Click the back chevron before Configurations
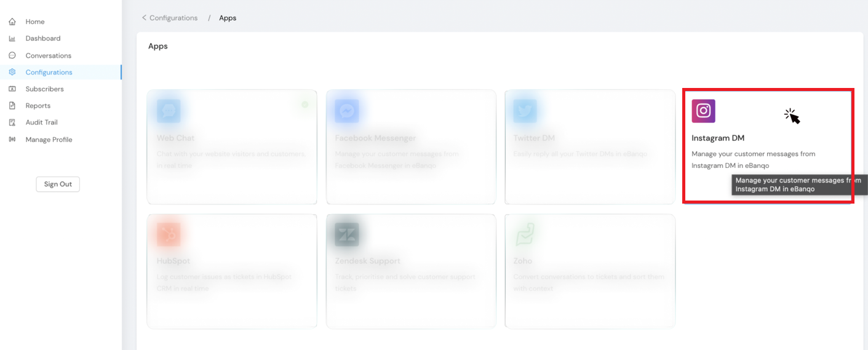868x350 pixels. pos(144,18)
